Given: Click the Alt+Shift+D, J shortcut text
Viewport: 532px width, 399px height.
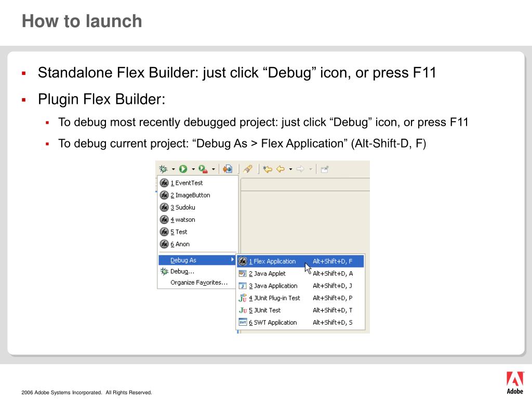Looking at the screenshot, I should 332,286.
